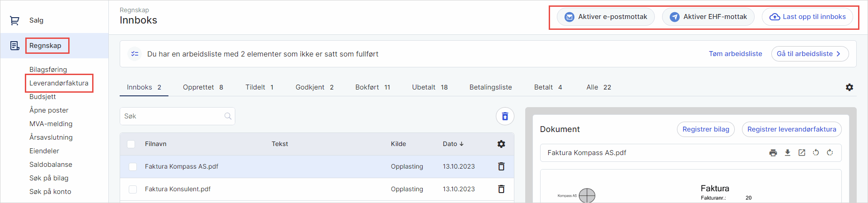Viewport: 868px width, 203px height.
Task: Expand the Salg section in sidebar
Action: 36,20
